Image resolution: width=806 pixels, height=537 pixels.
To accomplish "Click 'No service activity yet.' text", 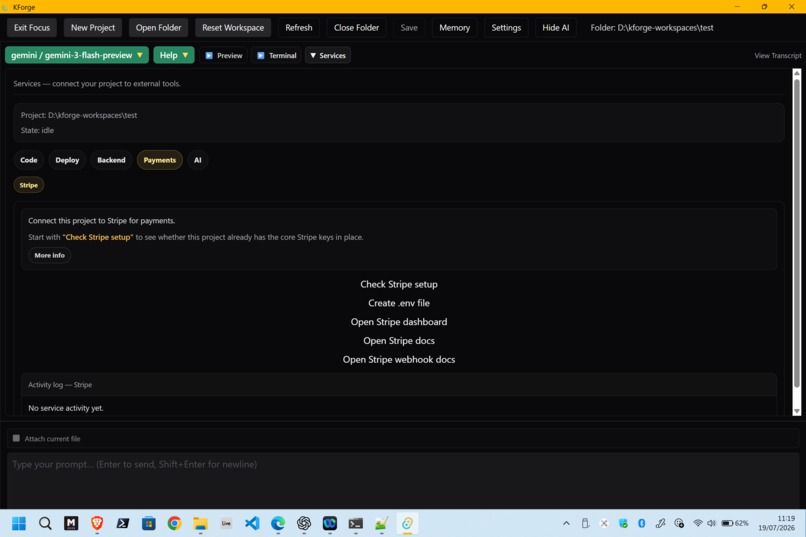I will (x=66, y=408).
